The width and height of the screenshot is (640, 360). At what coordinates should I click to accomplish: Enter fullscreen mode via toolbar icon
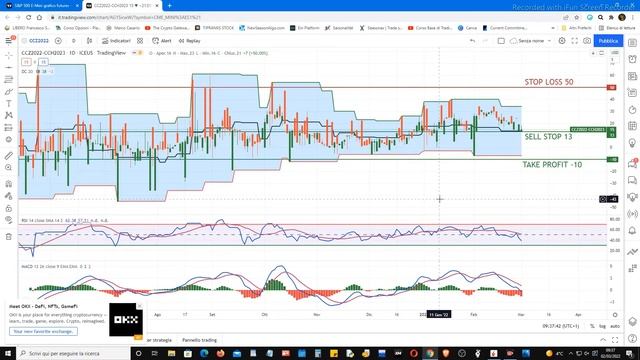pos(575,41)
